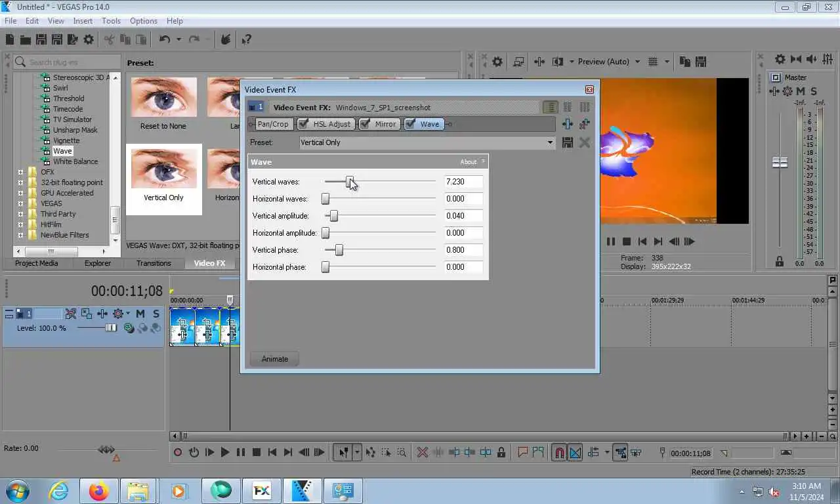
Task: Open Video Preview project properties gear
Action: tap(497, 62)
